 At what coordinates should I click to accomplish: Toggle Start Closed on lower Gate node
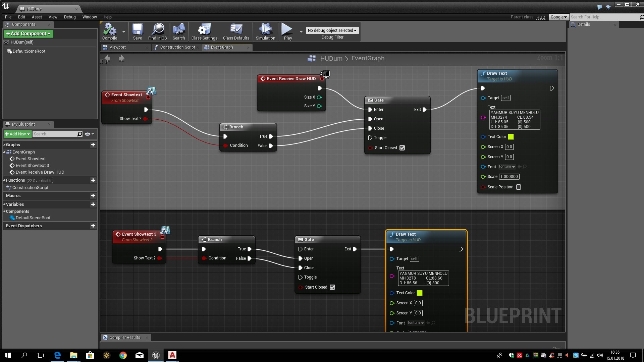pyautogui.click(x=332, y=287)
